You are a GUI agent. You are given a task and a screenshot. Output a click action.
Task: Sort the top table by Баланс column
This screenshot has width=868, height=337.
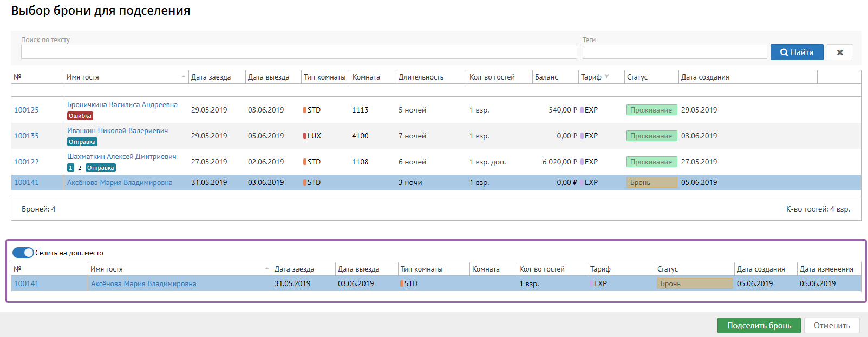(546, 77)
